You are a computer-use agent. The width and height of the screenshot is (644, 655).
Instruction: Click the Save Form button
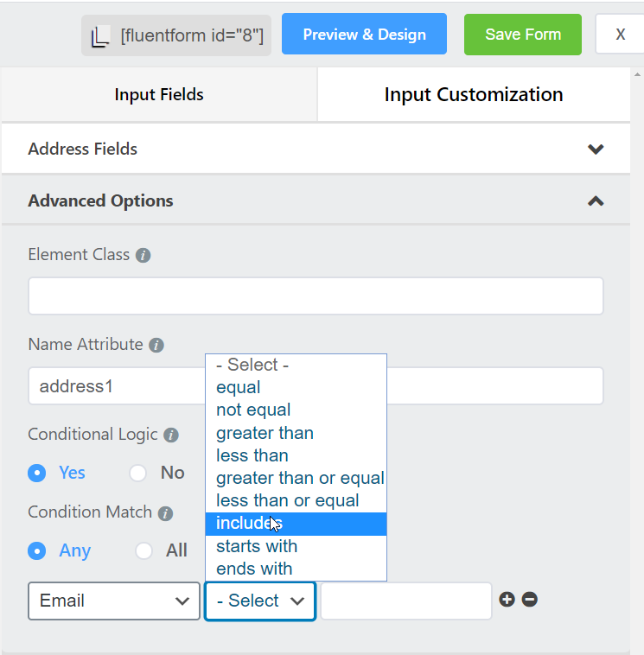(x=522, y=35)
